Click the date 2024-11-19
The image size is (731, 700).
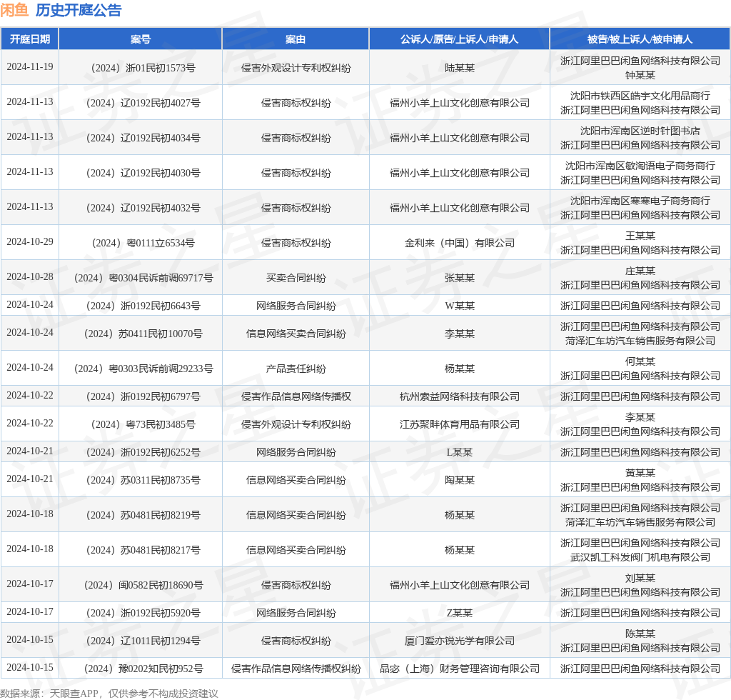30,66
